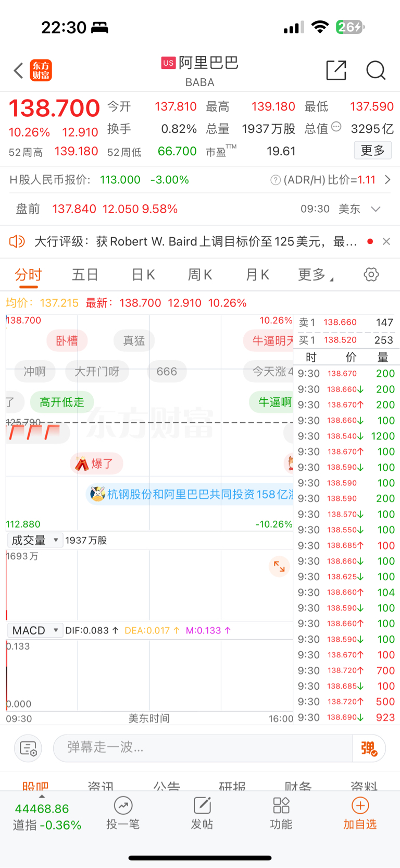The image size is (400, 868).
Task: Tap the large 138.700 price
Action: [54, 108]
